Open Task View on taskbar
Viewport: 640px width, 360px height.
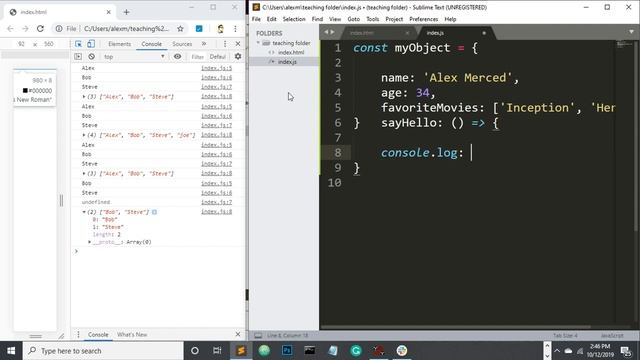point(217,351)
